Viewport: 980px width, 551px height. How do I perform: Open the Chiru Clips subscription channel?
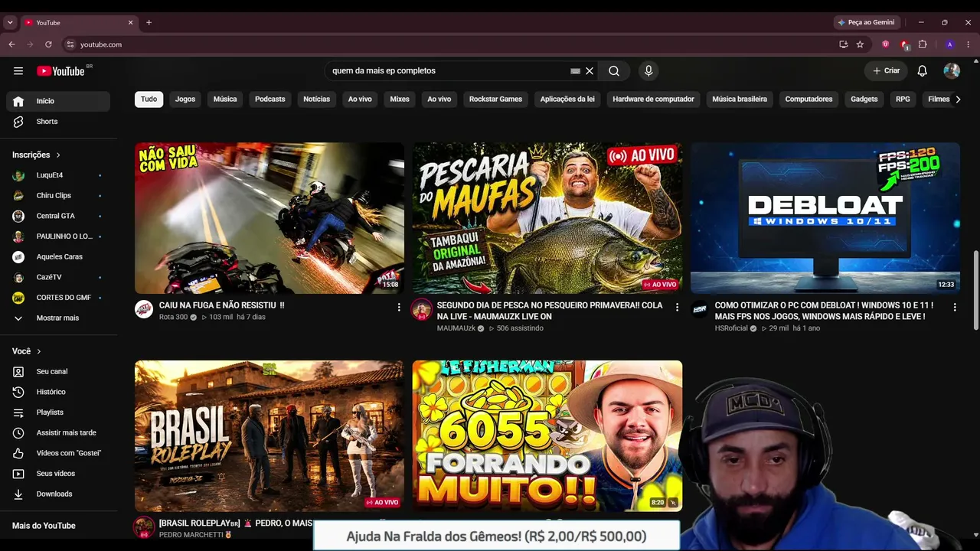pos(58,196)
